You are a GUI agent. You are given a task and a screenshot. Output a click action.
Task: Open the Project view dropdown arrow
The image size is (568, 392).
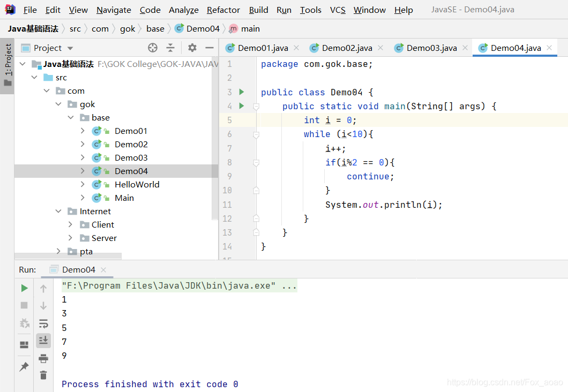(x=70, y=48)
